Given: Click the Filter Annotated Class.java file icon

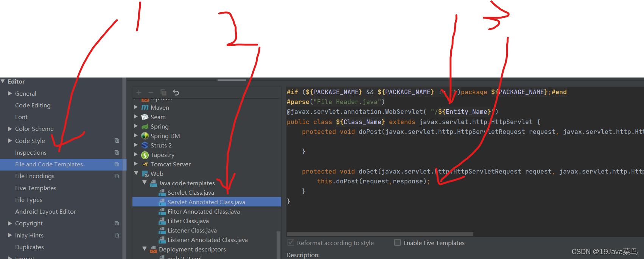Looking at the screenshot, I should click(x=162, y=212).
